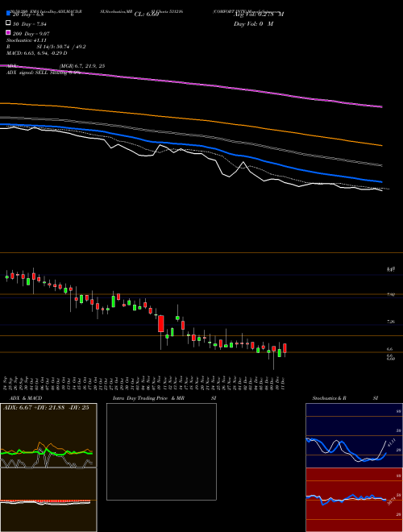
Task: Click the last red candlestick on the chart
Action: 285,348
